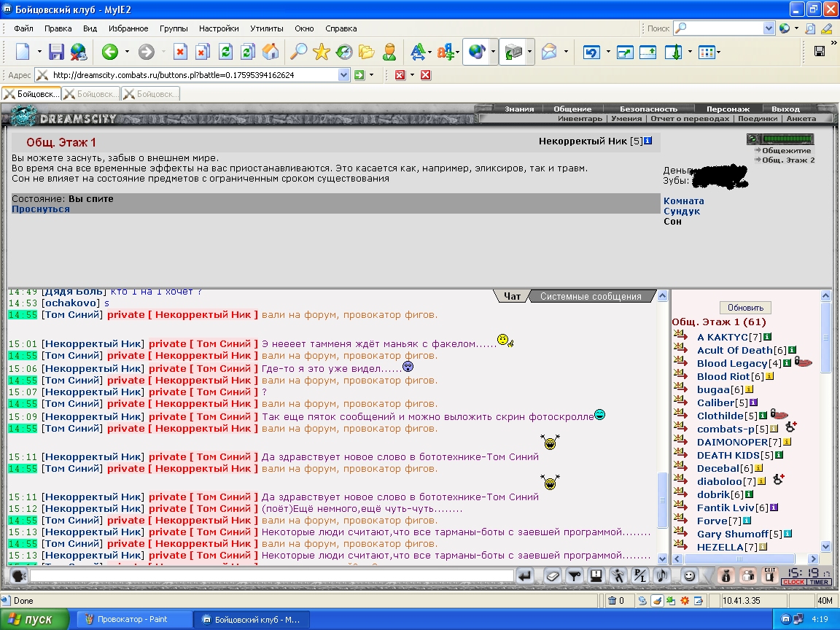Click the funnel filter icon in chat bar
The height and width of the screenshot is (630, 840).
[x=575, y=576]
